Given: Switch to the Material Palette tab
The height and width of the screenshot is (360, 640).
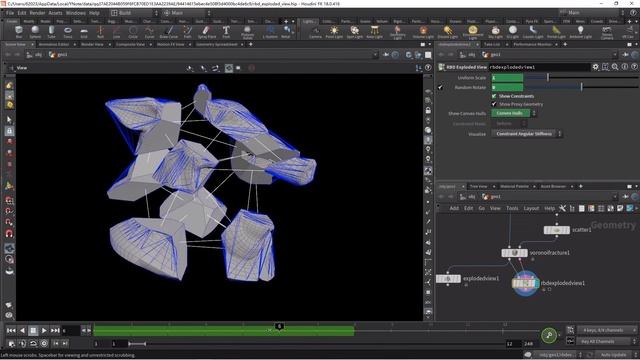Looking at the screenshot, I should (514, 187).
